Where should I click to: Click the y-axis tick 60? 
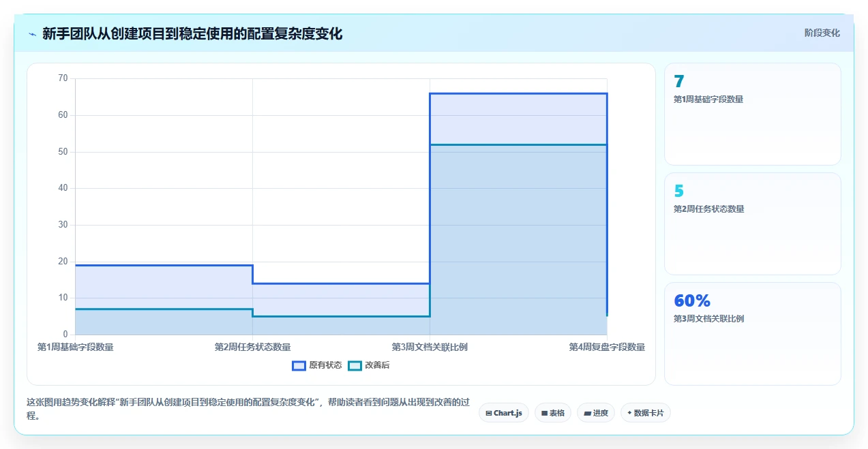pyautogui.click(x=63, y=115)
